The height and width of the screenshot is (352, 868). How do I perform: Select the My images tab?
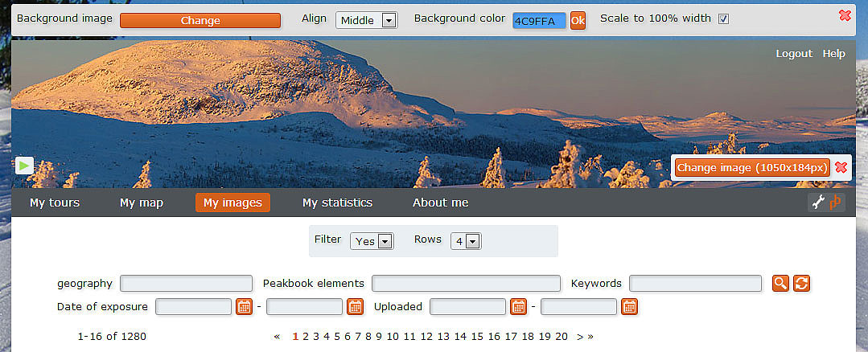click(x=232, y=203)
